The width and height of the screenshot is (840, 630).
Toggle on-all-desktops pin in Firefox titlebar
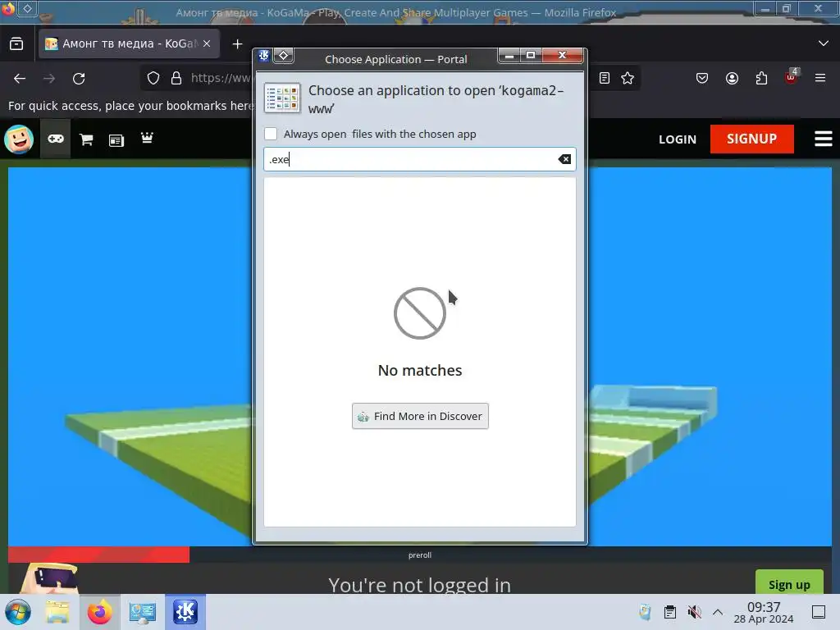[27, 8]
